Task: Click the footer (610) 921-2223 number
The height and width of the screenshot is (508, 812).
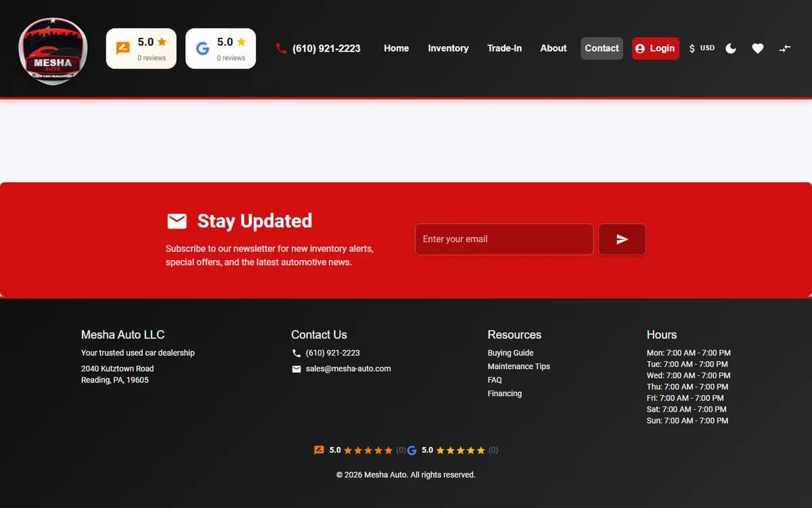Action: [333, 353]
